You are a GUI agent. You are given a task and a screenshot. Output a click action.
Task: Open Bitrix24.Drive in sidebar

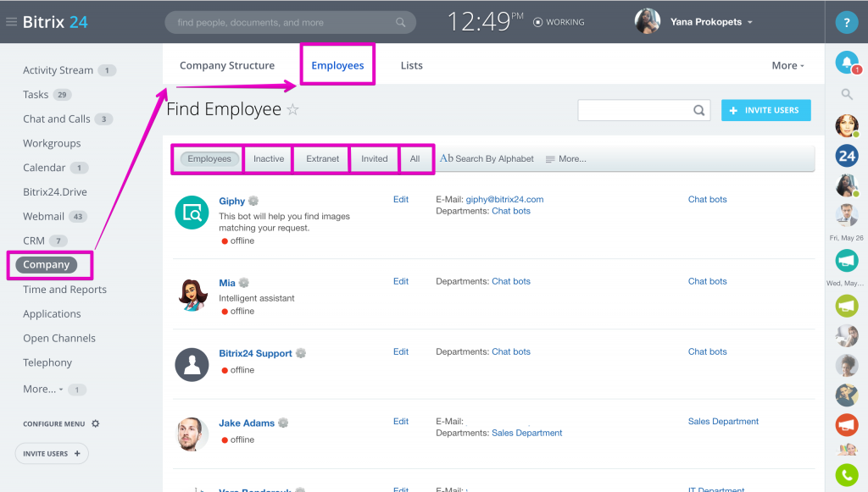pyautogui.click(x=55, y=192)
